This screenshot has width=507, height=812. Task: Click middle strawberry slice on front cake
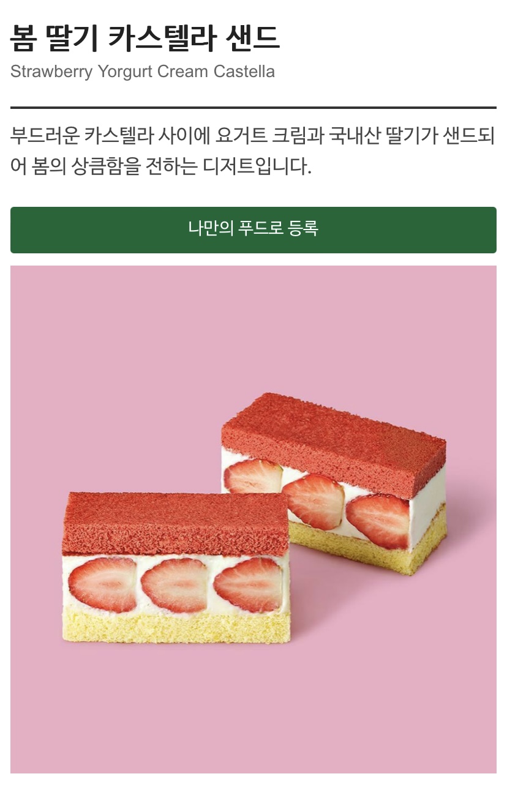point(176,585)
